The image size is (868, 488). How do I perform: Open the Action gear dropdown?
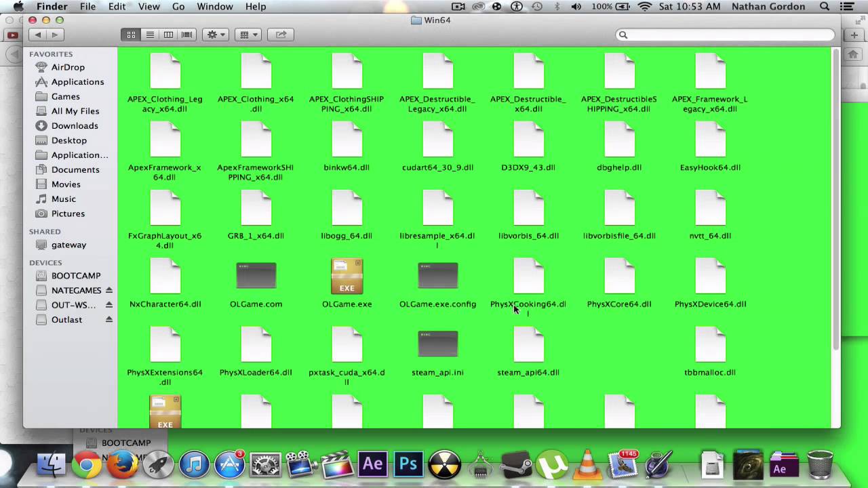pos(216,35)
